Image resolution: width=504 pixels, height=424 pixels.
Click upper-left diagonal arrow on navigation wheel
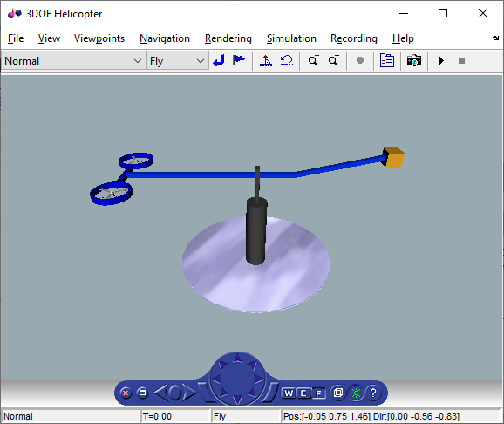tap(222, 365)
